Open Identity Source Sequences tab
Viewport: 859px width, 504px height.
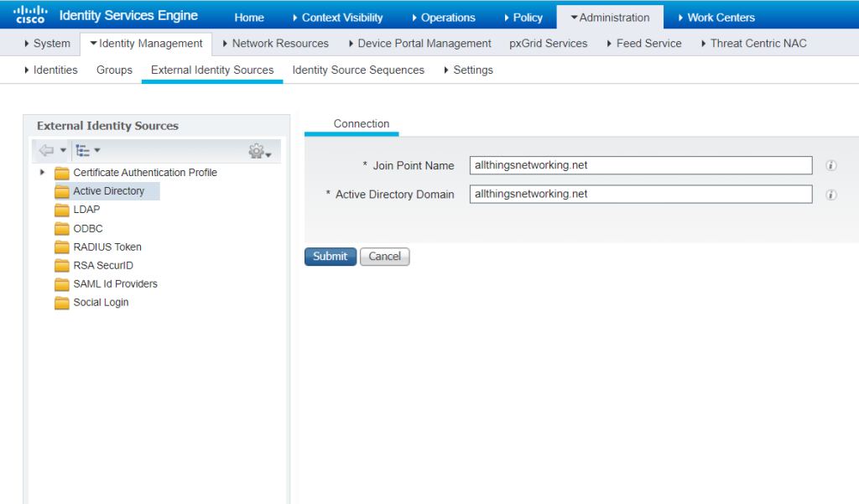point(358,70)
